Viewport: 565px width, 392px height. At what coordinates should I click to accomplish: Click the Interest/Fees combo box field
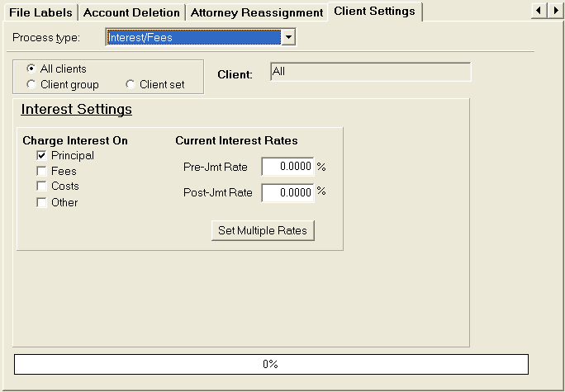pos(193,37)
